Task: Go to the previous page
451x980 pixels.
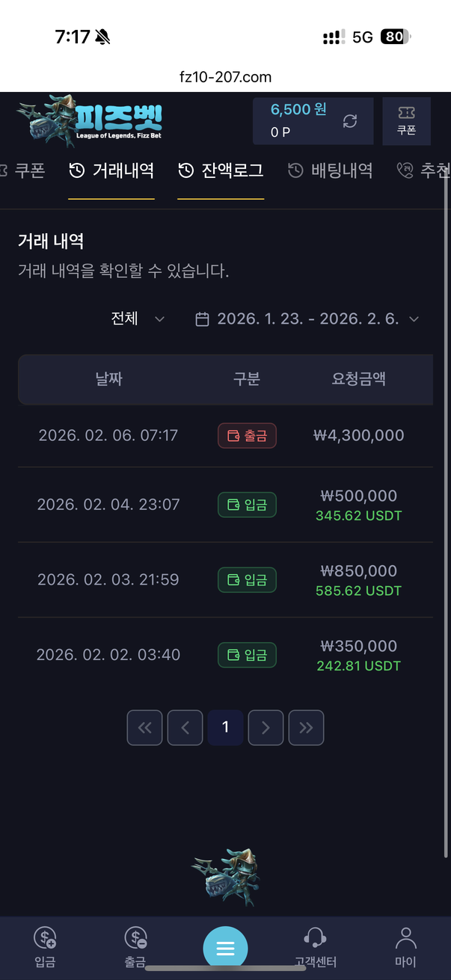Action: 185,727
